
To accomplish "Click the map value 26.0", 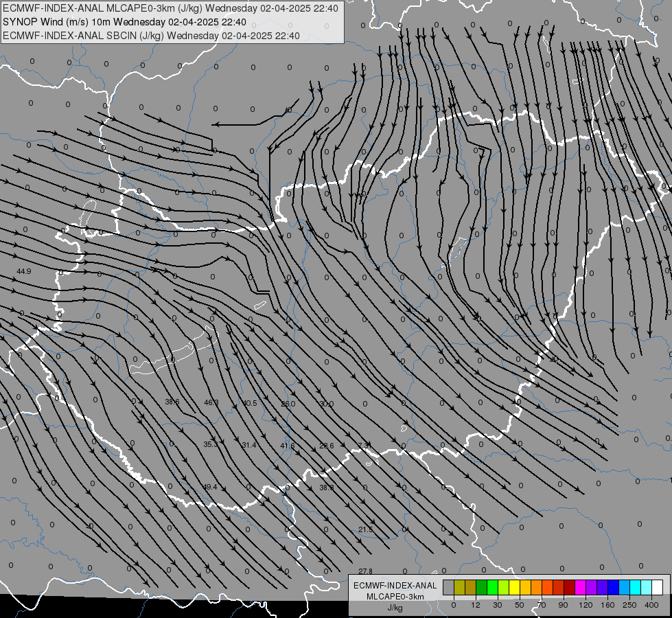I will coord(288,404).
